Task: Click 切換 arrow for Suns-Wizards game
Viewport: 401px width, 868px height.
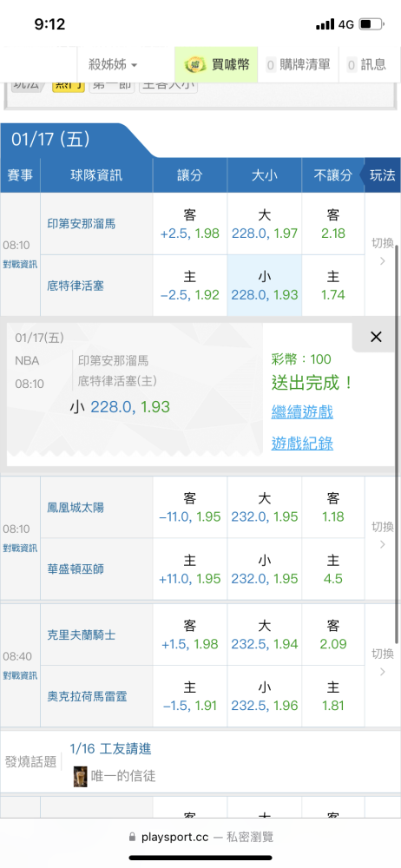Action: point(382,535)
